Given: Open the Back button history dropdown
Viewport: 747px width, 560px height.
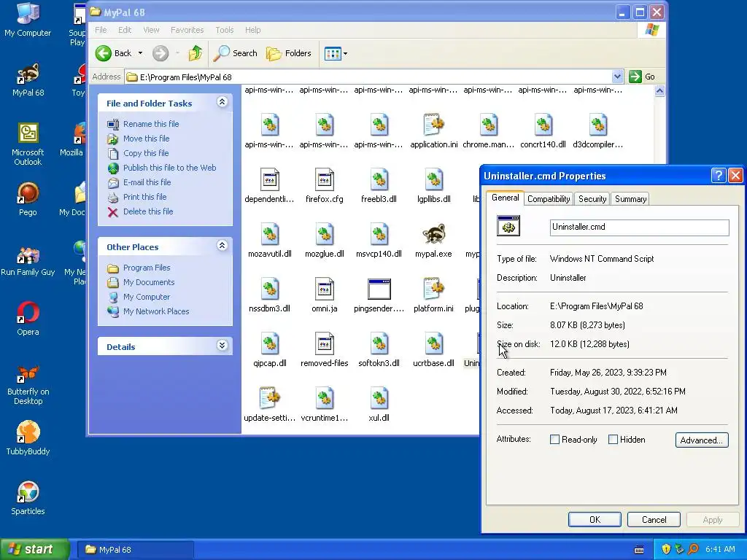Looking at the screenshot, I should (140, 53).
